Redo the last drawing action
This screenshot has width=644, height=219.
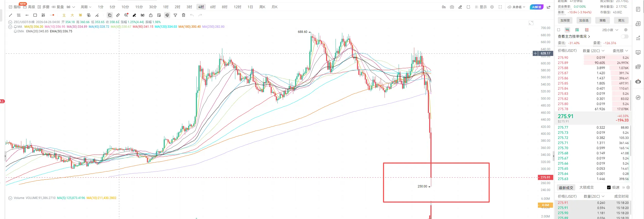point(200,15)
